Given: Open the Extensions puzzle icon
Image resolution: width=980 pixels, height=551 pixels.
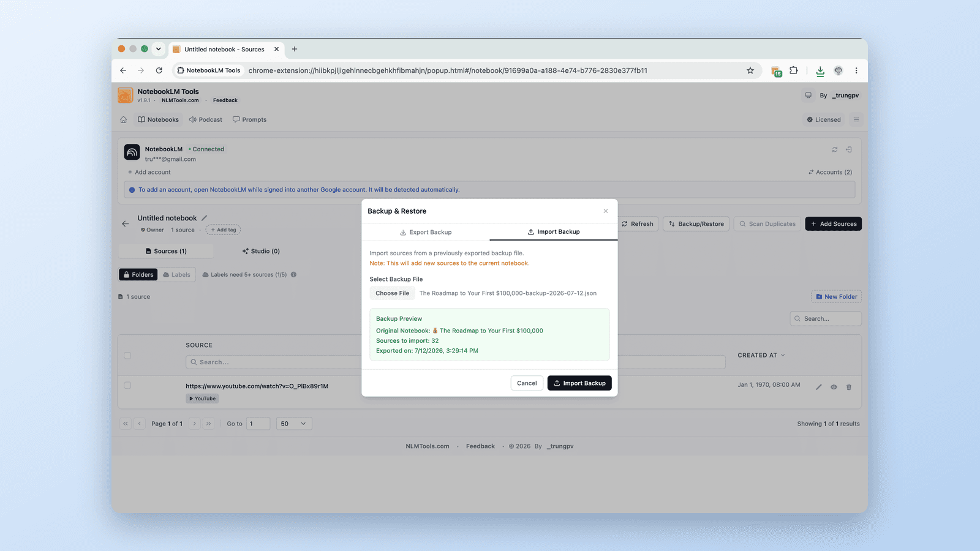Looking at the screenshot, I should point(794,70).
